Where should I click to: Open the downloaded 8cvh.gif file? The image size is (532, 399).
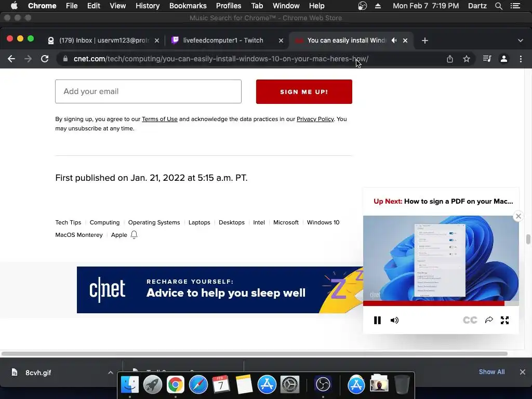coord(38,373)
